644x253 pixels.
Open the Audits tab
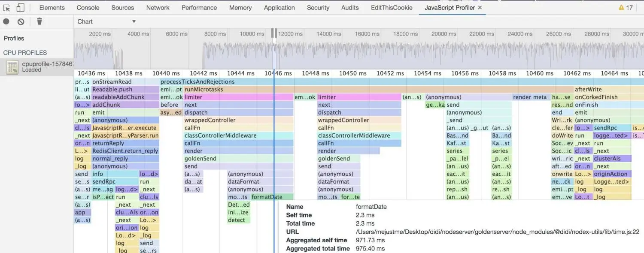[x=350, y=8]
